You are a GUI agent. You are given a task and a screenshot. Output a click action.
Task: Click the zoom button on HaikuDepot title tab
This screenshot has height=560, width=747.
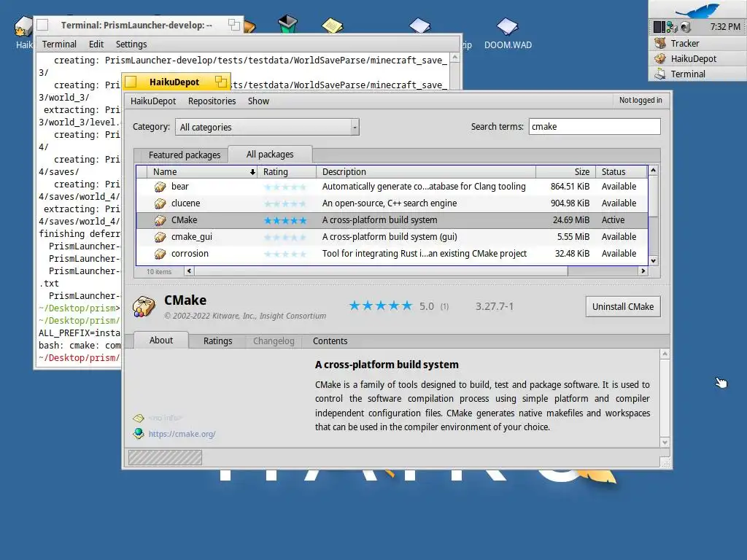[x=220, y=82]
